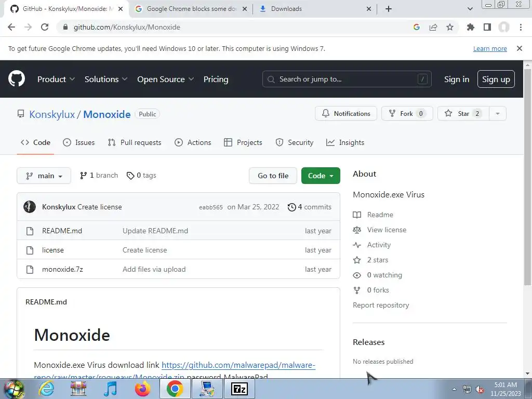
Task: Open the 7-Zip taskbar icon
Action: pos(239,389)
